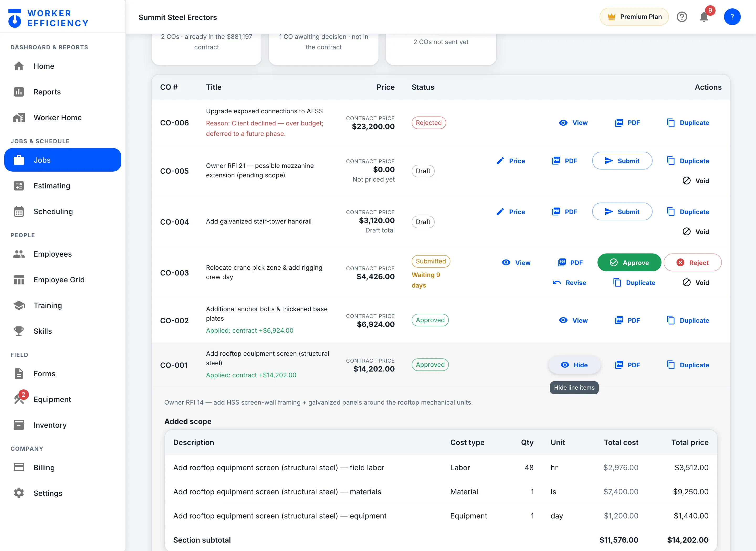Image resolution: width=756 pixels, height=551 pixels.
Task: Duplicate CO-006
Action: 688,123
